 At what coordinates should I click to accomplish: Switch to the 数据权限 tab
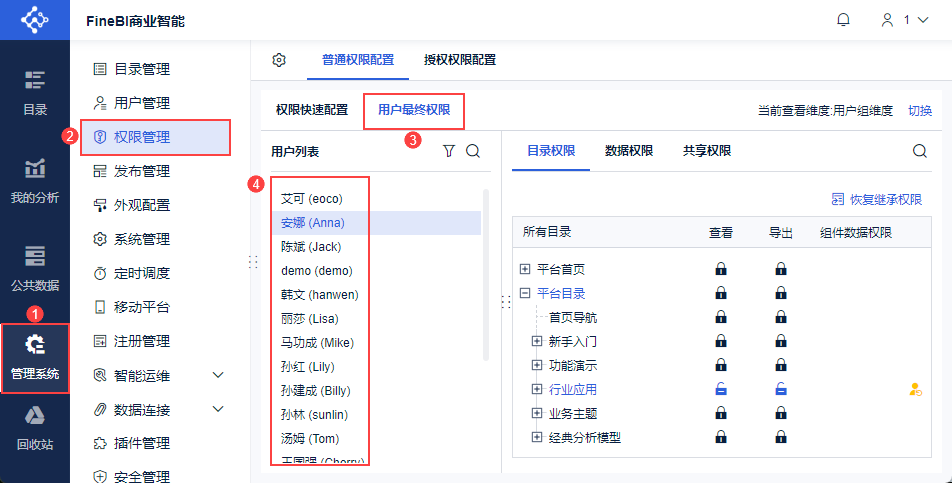coord(628,151)
